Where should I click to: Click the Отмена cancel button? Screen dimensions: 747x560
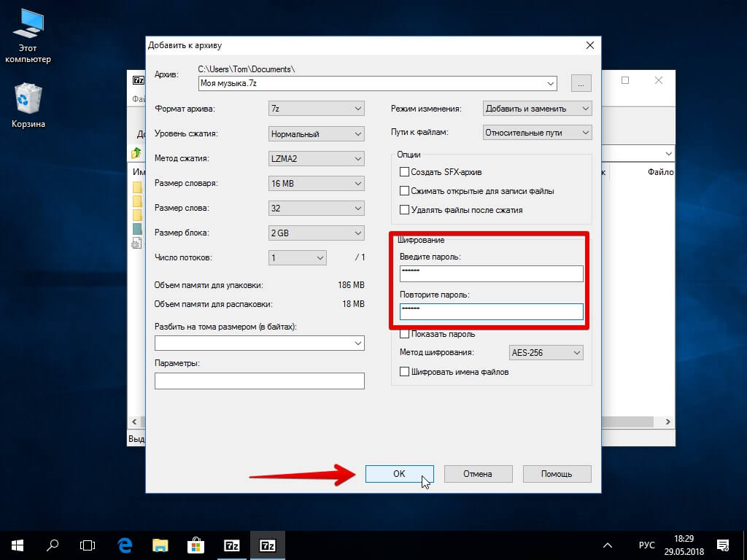[478, 474]
